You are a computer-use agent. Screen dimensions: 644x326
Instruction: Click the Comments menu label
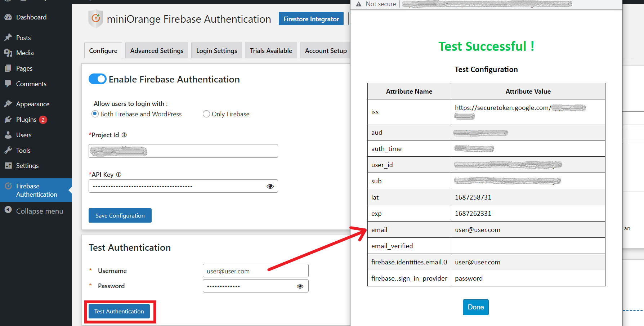click(x=31, y=84)
